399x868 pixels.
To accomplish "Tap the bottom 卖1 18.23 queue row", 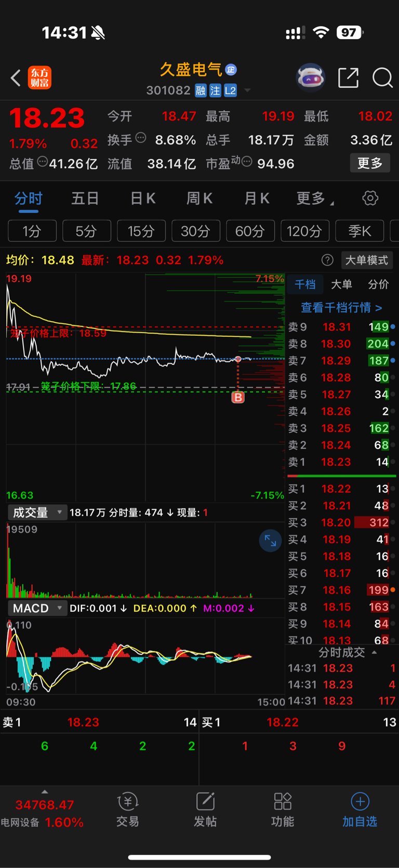I will click(99, 722).
